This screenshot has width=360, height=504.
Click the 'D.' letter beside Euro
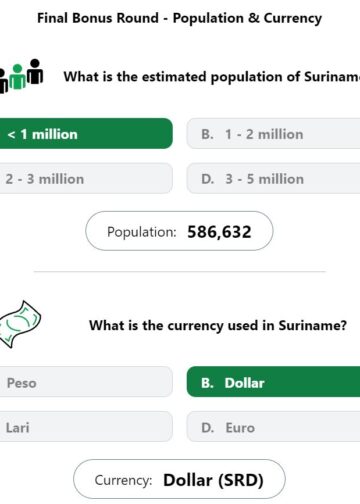[208, 428]
